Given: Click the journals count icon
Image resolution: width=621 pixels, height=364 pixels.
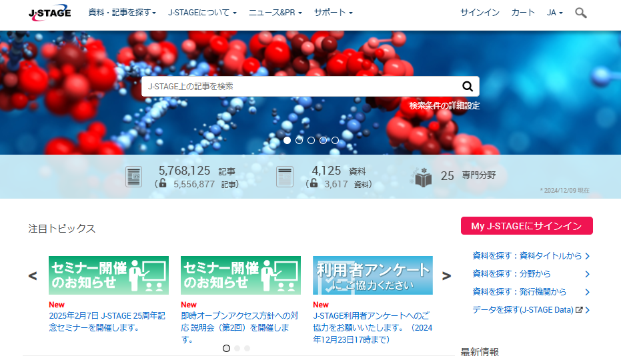Looking at the screenshot, I should tap(285, 177).
